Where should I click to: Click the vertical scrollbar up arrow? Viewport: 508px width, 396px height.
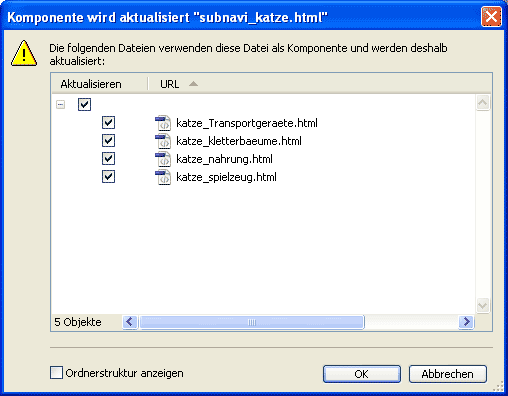pyautogui.click(x=483, y=103)
